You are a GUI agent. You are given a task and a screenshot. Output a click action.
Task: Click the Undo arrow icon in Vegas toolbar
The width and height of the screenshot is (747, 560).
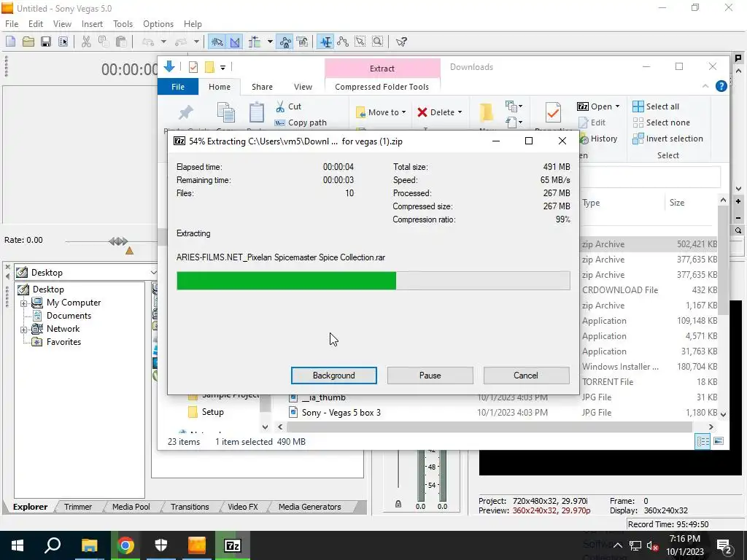(148, 42)
